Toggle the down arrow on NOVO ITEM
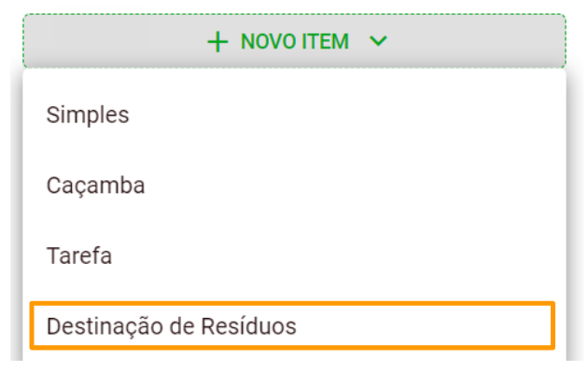 pos(377,42)
